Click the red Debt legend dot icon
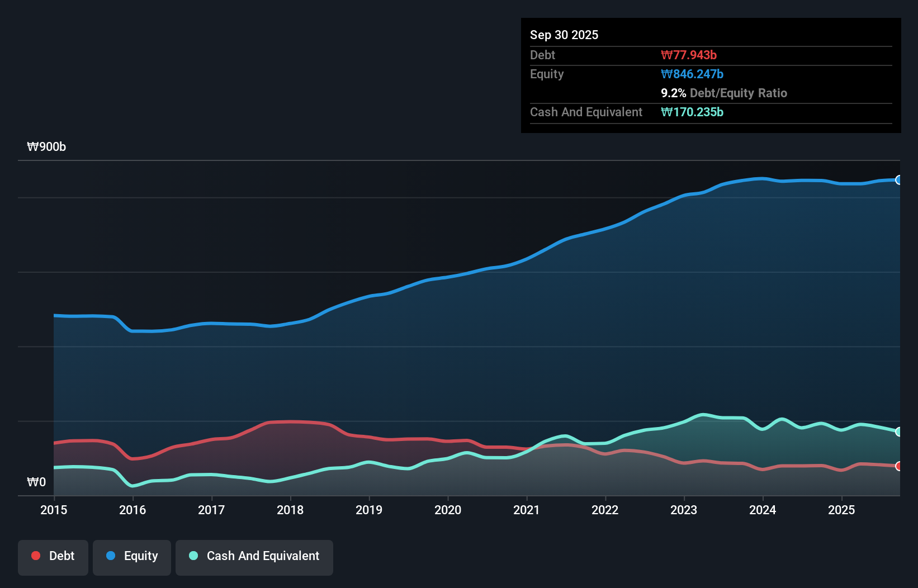Image resolution: width=918 pixels, height=588 pixels. (x=35, y=556)
